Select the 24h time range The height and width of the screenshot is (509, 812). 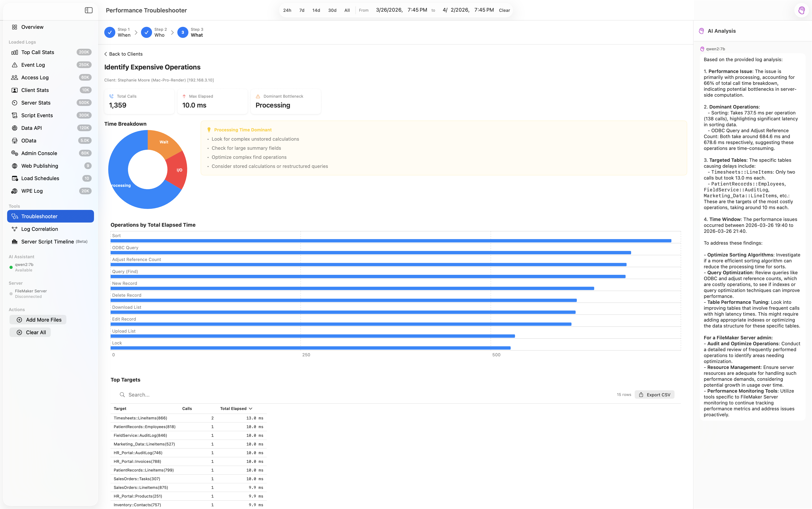[287, 10]
